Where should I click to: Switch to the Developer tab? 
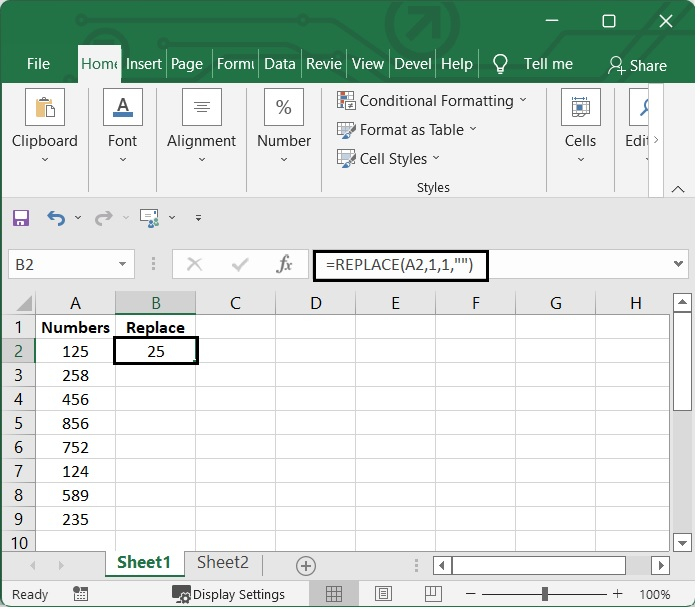point(412,64)
